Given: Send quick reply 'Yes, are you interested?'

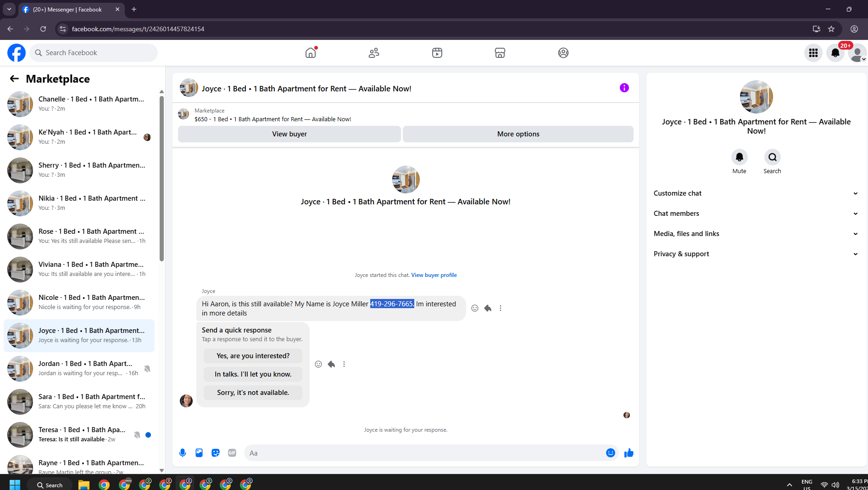Looking at the screenshot, I should 253,356.
